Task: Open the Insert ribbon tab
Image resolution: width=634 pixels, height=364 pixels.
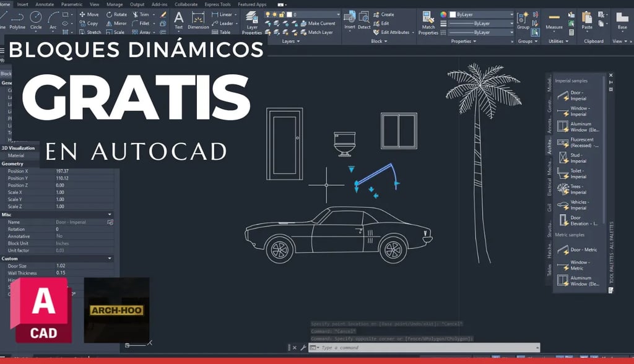Action: point(23,4)
